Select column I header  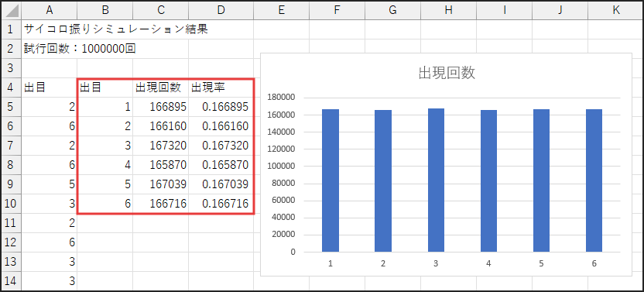pos(505,10)
